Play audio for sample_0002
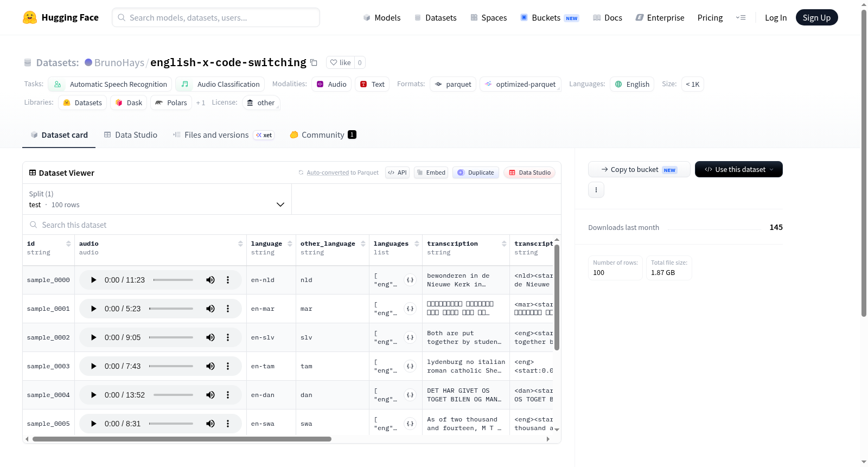The height and width of the screenshot is (467, 868). click(93, 337)
